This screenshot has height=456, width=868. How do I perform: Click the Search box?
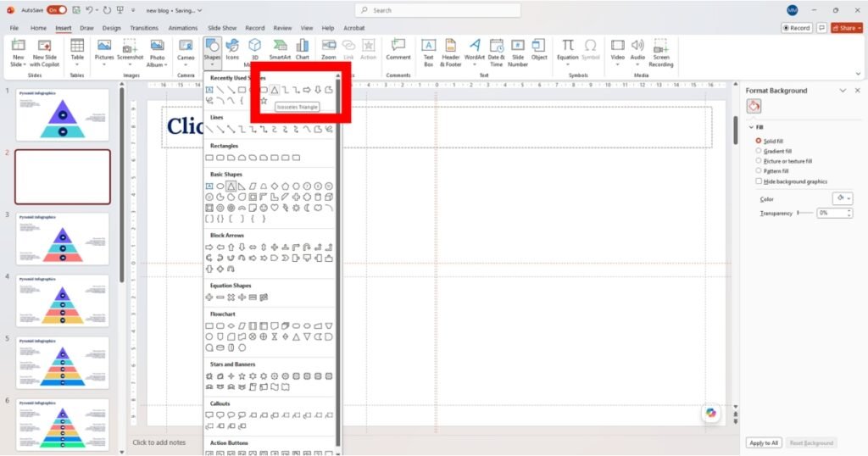pyautogui.click(x=438, y=10)
